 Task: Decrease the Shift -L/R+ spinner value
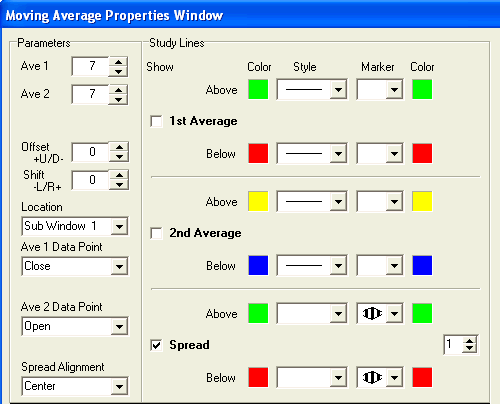click(x=119, y=185)
